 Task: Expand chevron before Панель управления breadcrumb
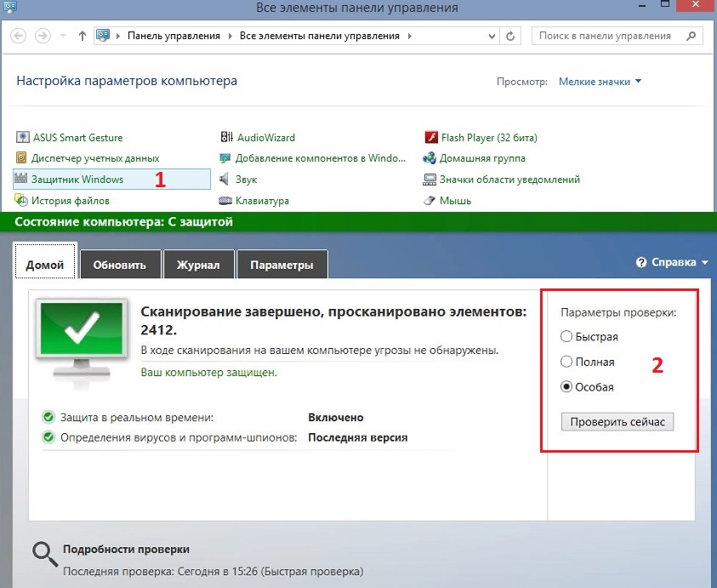coord(118,36)
